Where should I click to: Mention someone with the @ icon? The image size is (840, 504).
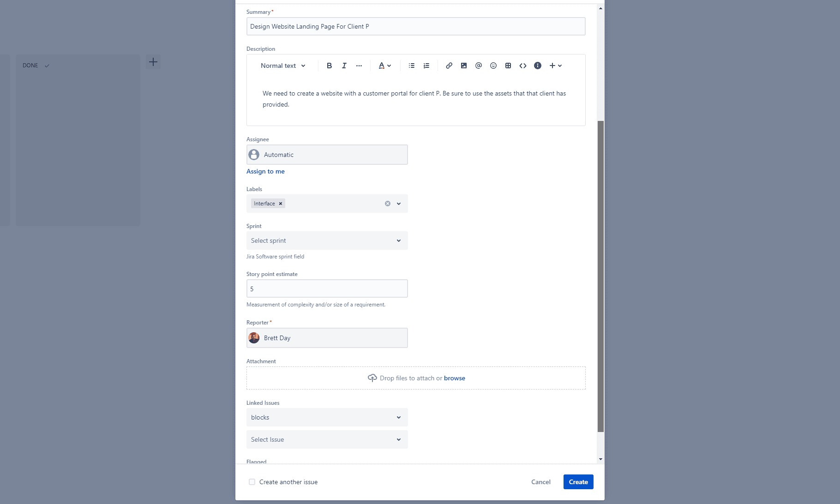click(478, 66)
